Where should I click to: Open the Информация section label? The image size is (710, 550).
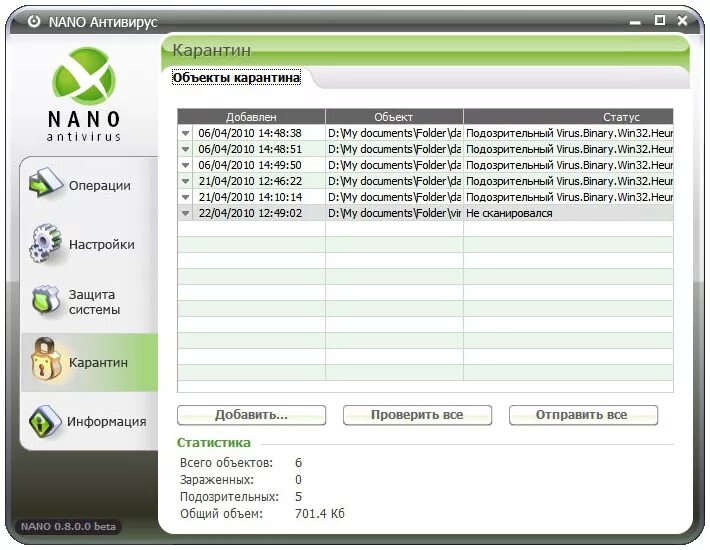[x=106, y=421]
